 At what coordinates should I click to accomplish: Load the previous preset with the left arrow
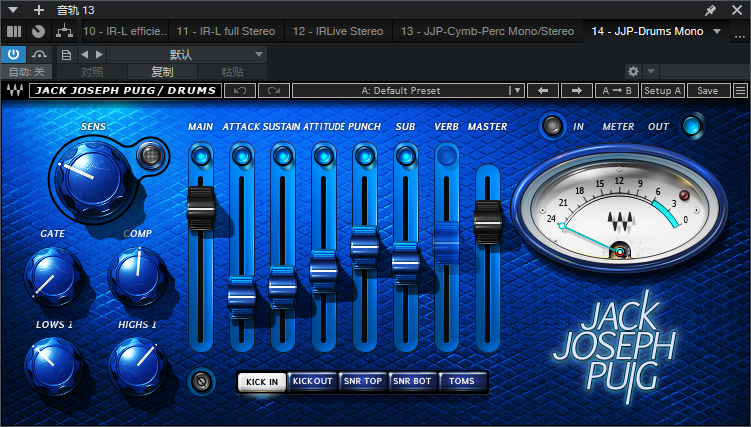click(x=543, y=90)
